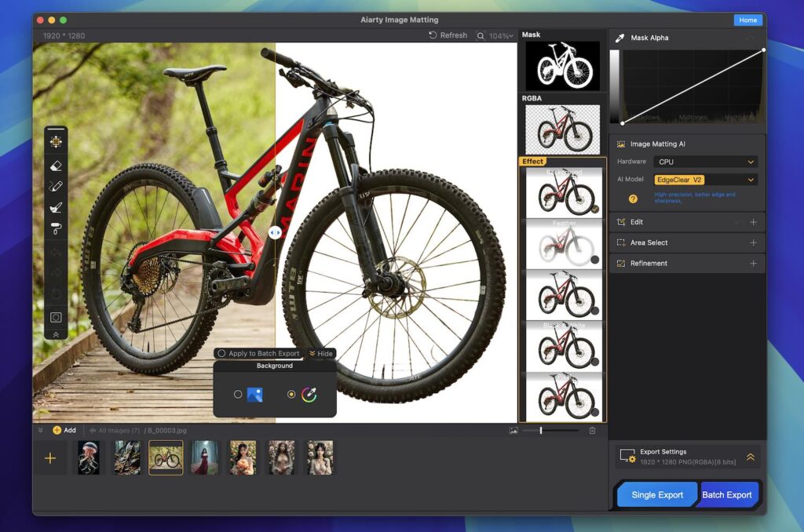Switch to the Effect tab

click(533, 162)
